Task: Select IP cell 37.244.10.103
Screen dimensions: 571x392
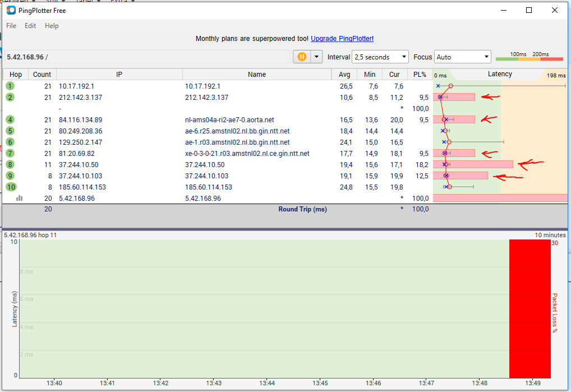Action: 80,176
